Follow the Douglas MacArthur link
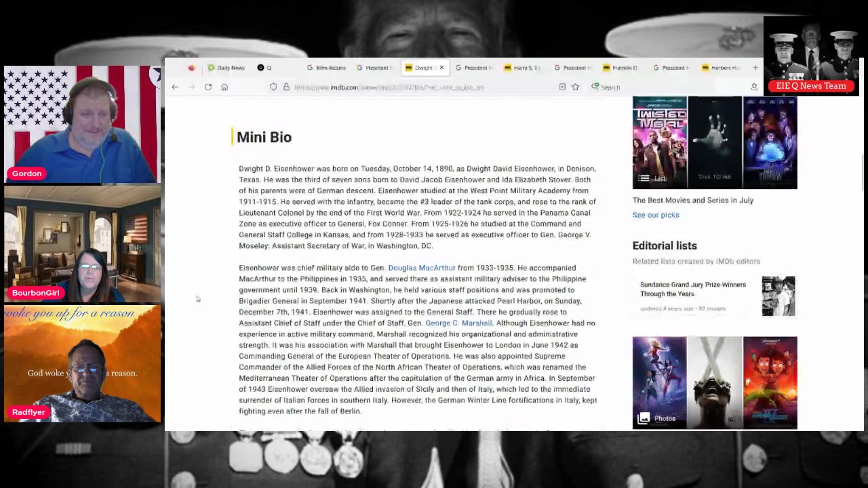This screenshot has height=488, width=868. pyautogui.click(x=421, y=268)
